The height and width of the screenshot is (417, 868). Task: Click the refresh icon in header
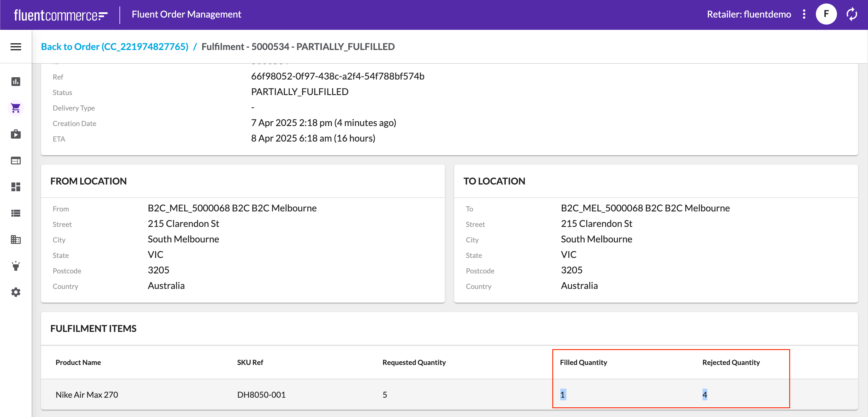[x=852, y=14]
